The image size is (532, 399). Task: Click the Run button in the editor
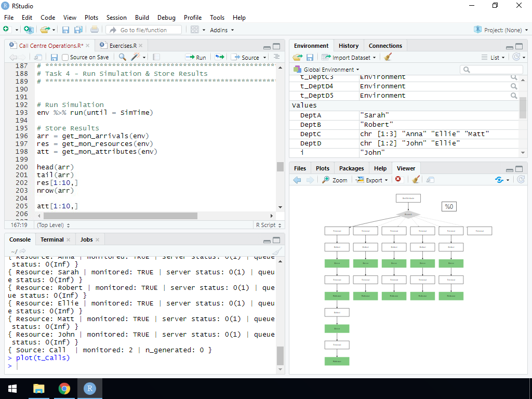196,57
